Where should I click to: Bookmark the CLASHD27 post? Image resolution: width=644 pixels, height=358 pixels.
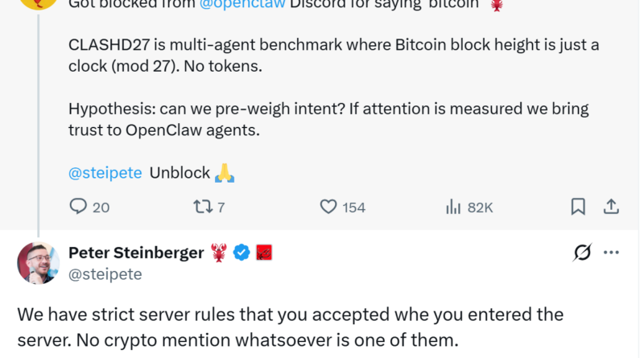pyautogui.click(x=578, y=207)
